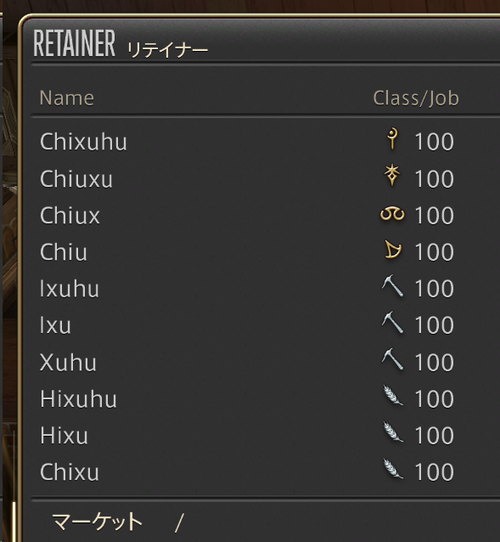Choose retainer Hixu
The width and height of the screenshot is (500, 542).
[x=64, y=436]
